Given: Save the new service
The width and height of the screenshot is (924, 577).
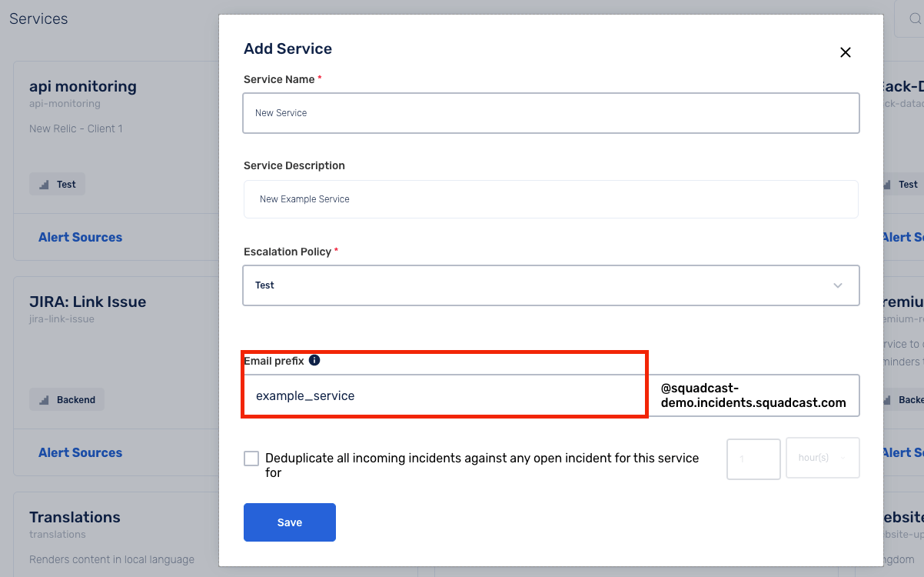Looking at the screenshot, I should 290,522.
